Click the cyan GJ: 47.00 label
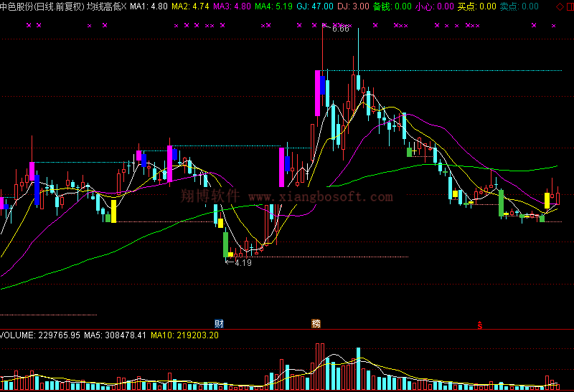 point(315,6)
